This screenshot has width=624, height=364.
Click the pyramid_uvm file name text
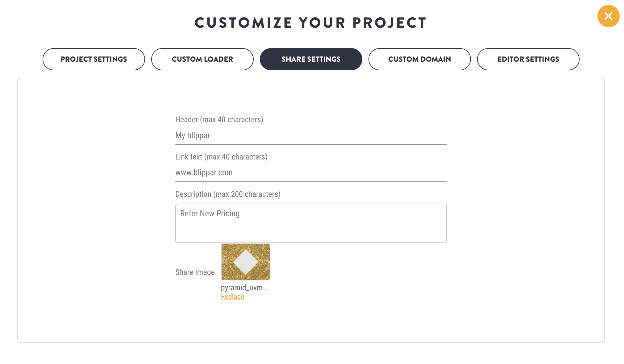[244, 287]
